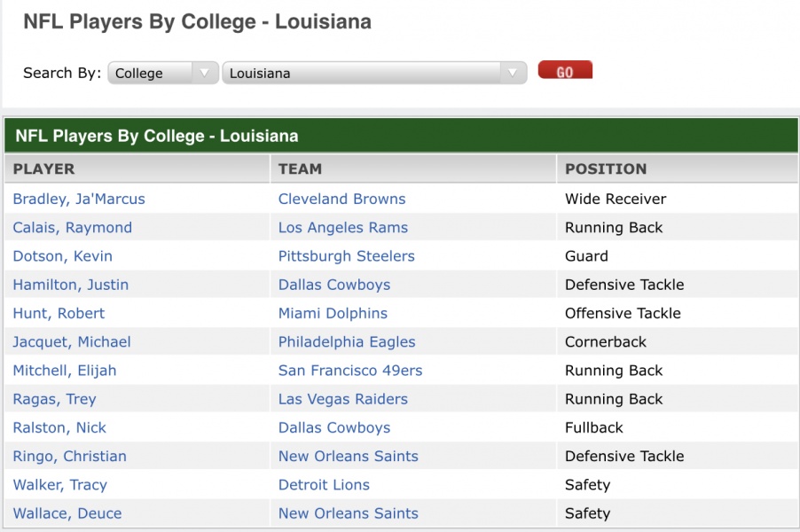This screenshot has height=532, width=800.
Task: Open the San Francisco 49ers link
Action: tap(350, 371)
